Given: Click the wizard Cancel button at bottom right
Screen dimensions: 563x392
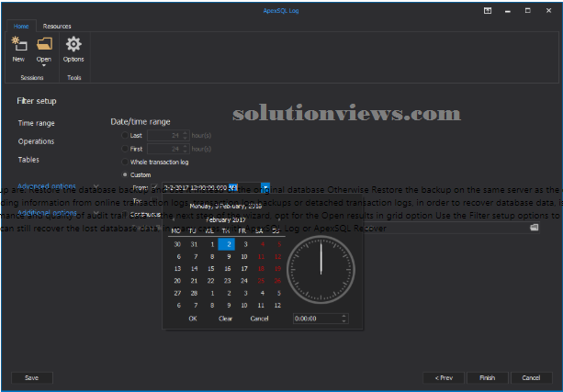Looking at the screenshot, I should (x=531, y=377).
